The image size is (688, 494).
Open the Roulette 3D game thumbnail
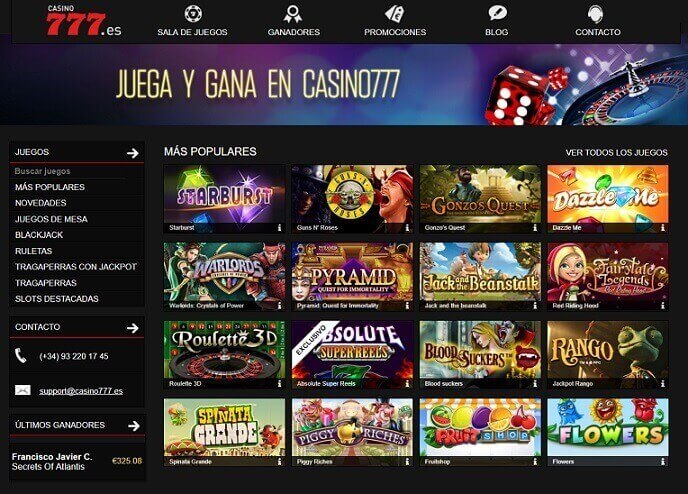tap(224, 354)
